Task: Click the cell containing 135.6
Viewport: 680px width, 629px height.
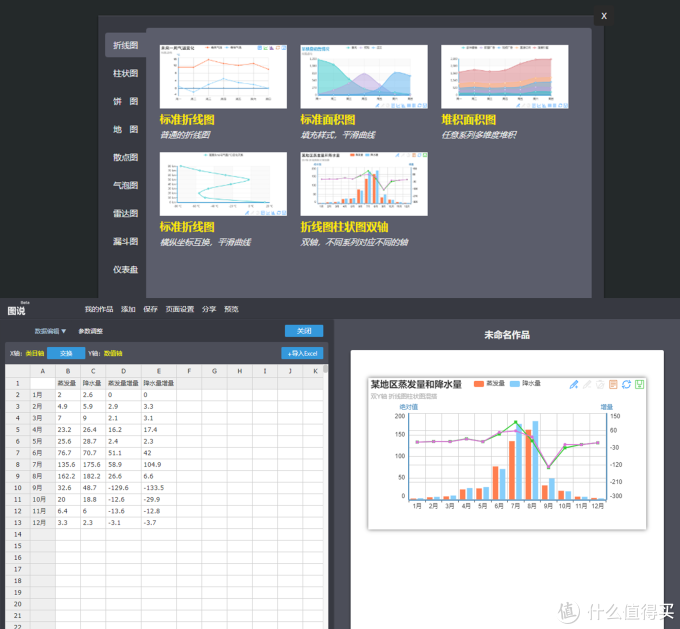Action: pos(68,464)
